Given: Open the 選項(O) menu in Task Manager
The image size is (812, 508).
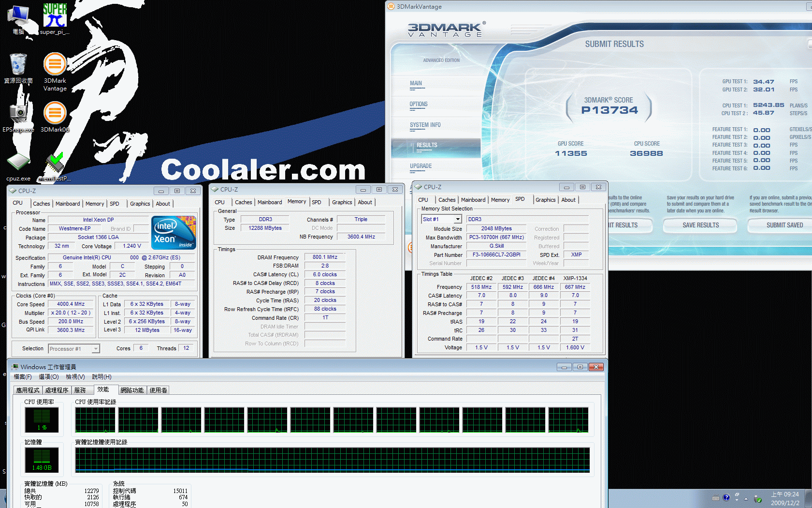Looking at the screenshot, I should point(49,377).
